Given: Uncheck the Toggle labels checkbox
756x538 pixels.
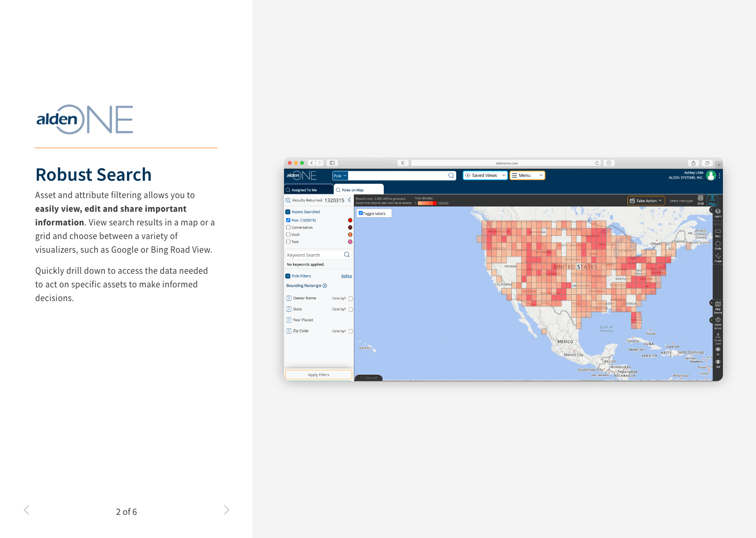Looking at the screenshot, I should (x=361, y=213).
